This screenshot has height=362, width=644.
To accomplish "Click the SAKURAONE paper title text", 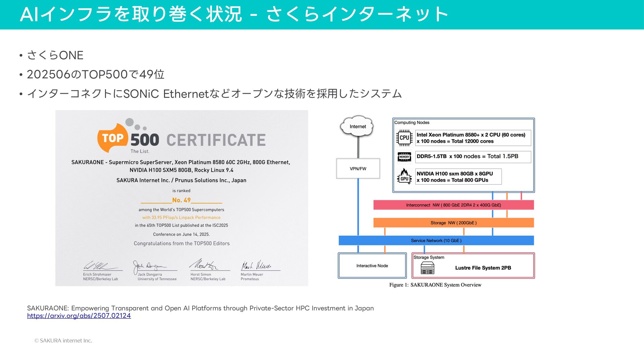I will click(x=200, y=308).
